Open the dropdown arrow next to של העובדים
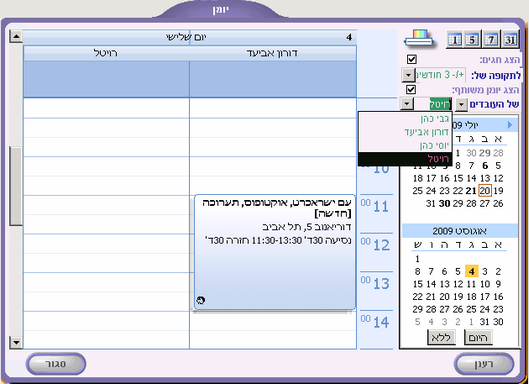This screenshot has width=529, height=384. (461, 105)
